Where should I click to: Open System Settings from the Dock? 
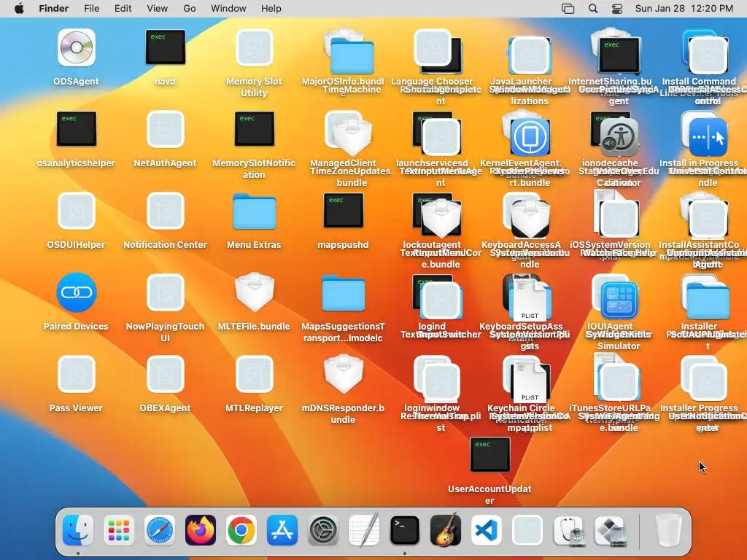tap(323, 530)
